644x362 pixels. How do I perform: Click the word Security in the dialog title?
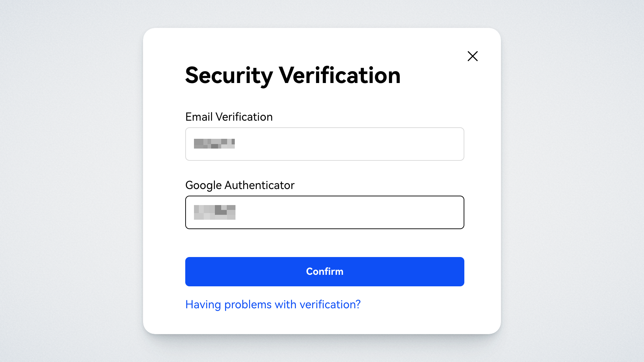tap(229, 75)
